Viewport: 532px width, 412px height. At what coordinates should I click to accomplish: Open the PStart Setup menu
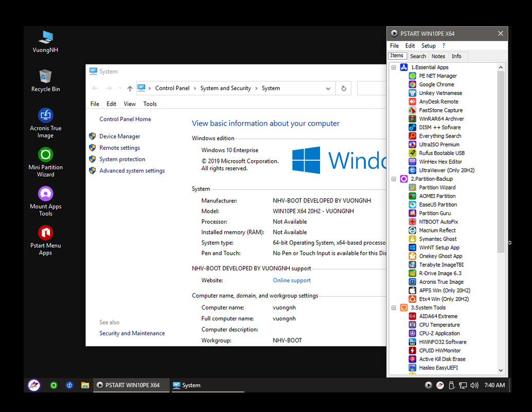428,45
